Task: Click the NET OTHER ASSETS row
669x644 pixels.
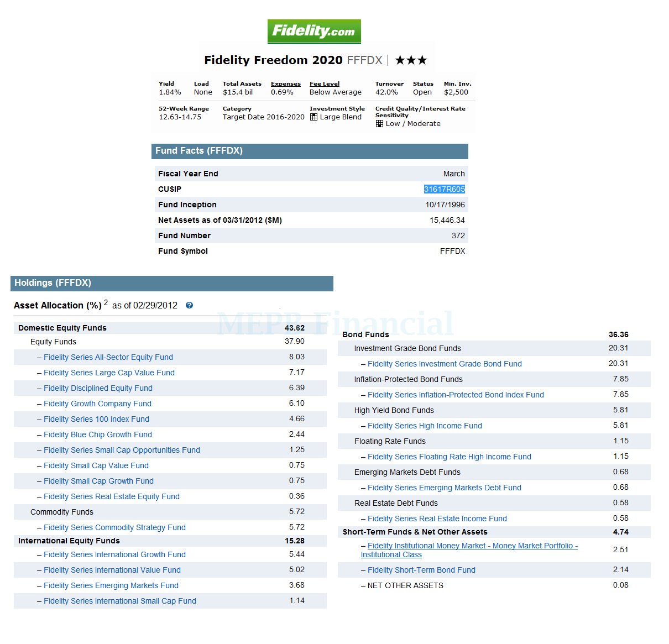Action: (494, 585)
